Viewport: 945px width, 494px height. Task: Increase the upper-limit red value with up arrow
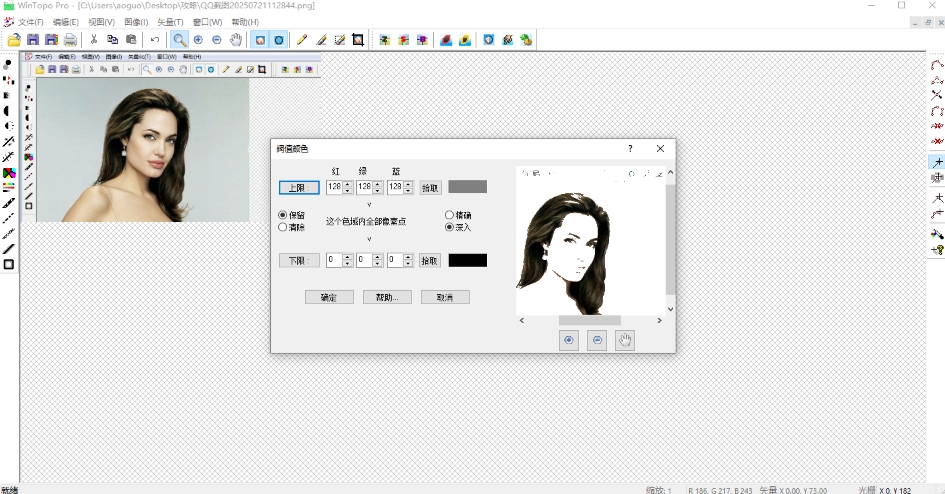click(347, 184)
